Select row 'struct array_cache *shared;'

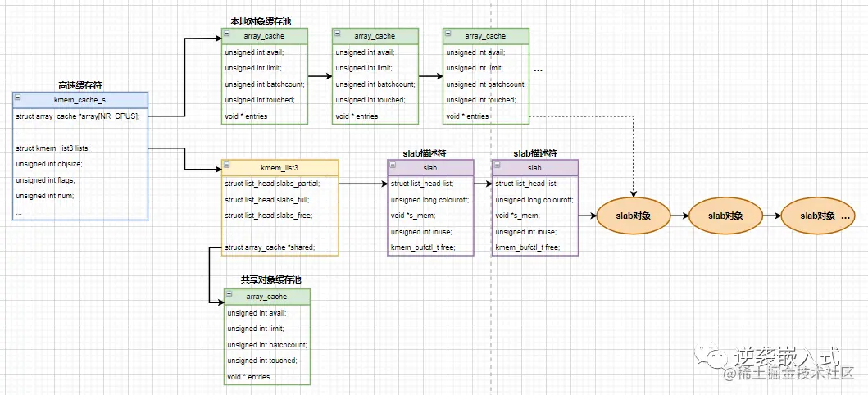click(279, 247)
